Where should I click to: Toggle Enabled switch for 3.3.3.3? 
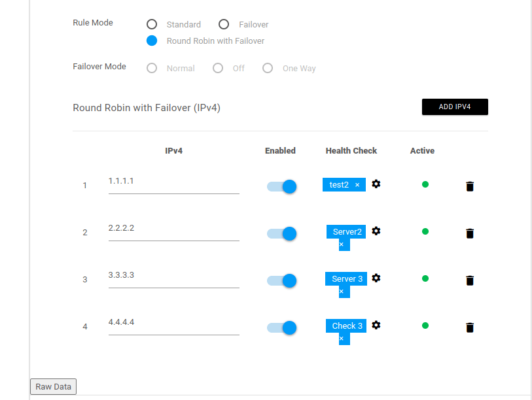click(x=281, y=280)
